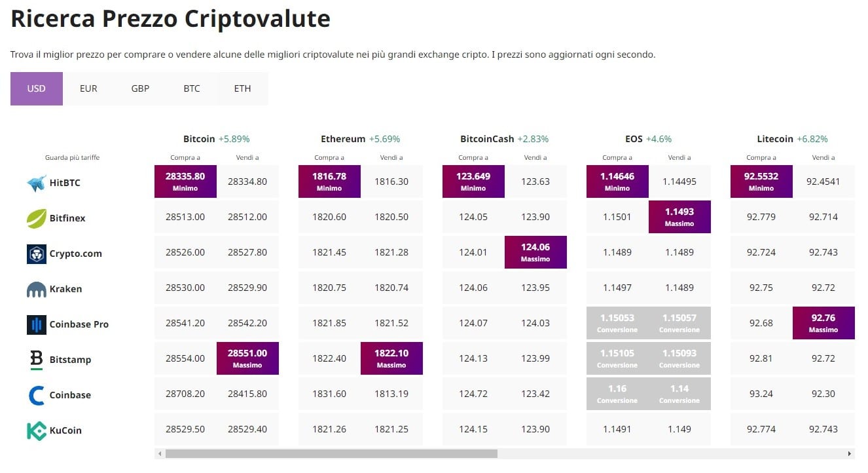Click the scrollbar's right arrow
This screenshot has width=868, height=473.
[x=850, y=453]
